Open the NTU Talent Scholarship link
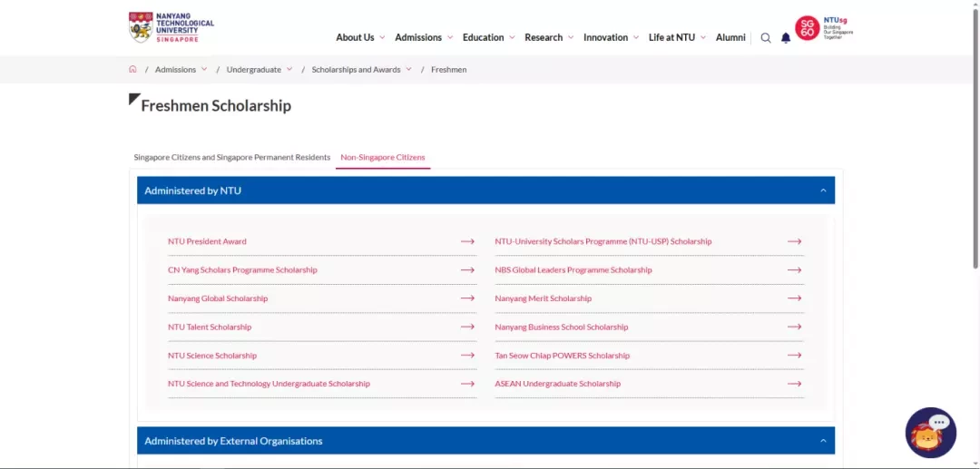This screenshot has height=469, width=980. point(210,327)
